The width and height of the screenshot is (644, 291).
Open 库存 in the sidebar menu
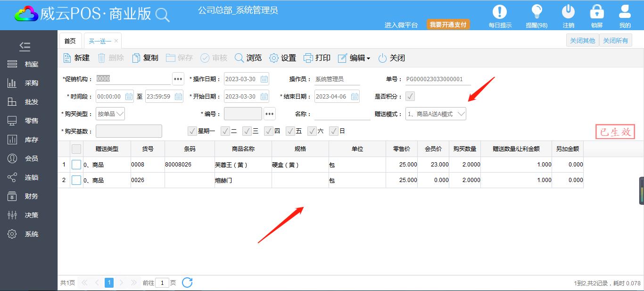[31, 140]
